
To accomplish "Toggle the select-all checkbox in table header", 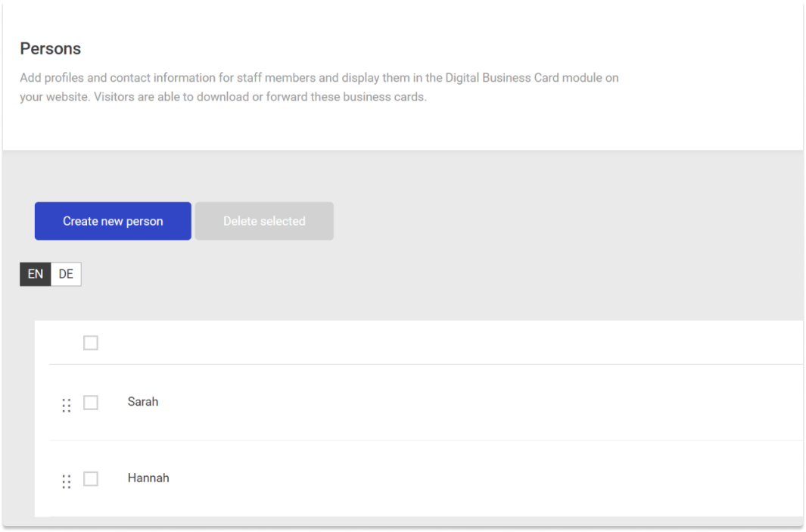I will pos(91,343).
